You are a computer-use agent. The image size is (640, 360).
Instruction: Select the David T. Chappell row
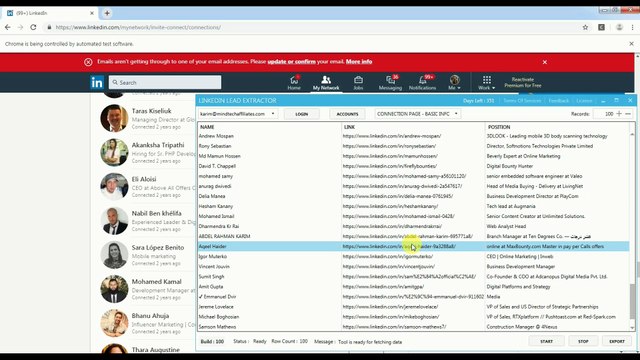(x=413, y=166)
